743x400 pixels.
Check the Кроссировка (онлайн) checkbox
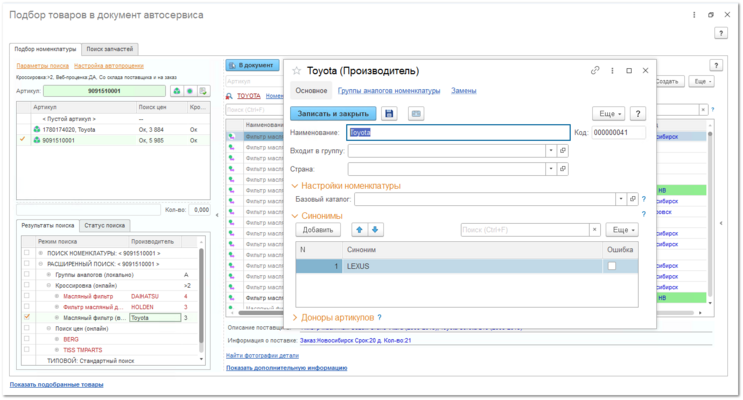pyautogui.click(x=27, y=286)
